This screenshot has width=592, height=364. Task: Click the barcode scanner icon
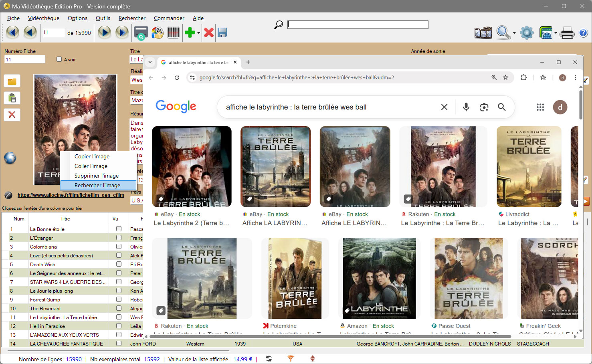pyautogui.click(x=173, y=32)
